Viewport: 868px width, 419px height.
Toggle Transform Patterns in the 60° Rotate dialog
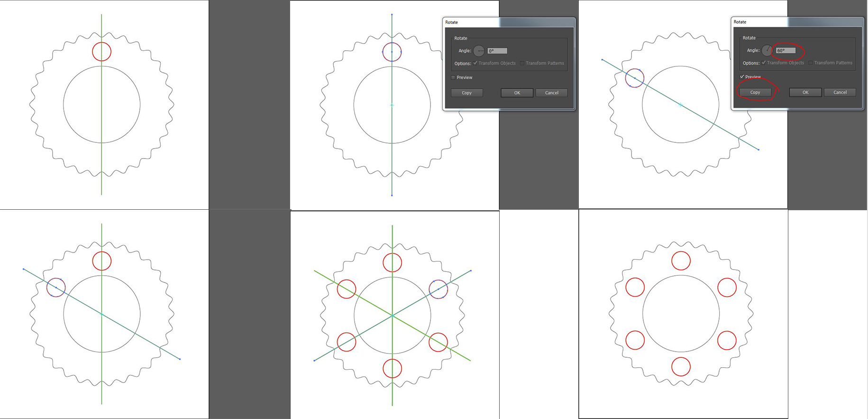pyautogui.click(x=811, y=63)
